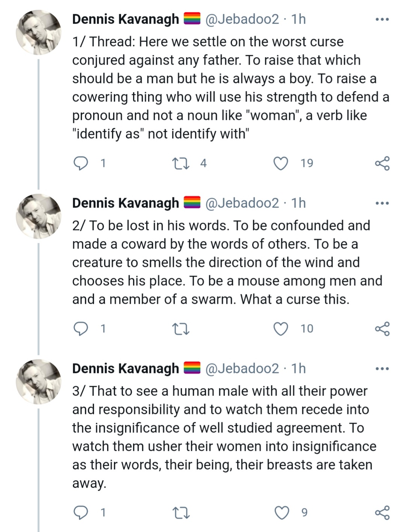Open Dennis Kavanagh's profile from first tweet name

(x=125, y=19)
